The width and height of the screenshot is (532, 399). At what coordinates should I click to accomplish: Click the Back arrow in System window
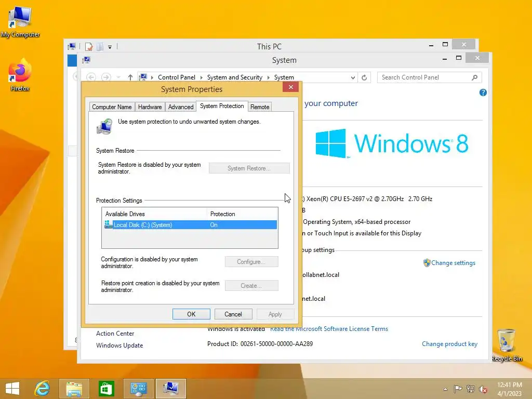91,77
